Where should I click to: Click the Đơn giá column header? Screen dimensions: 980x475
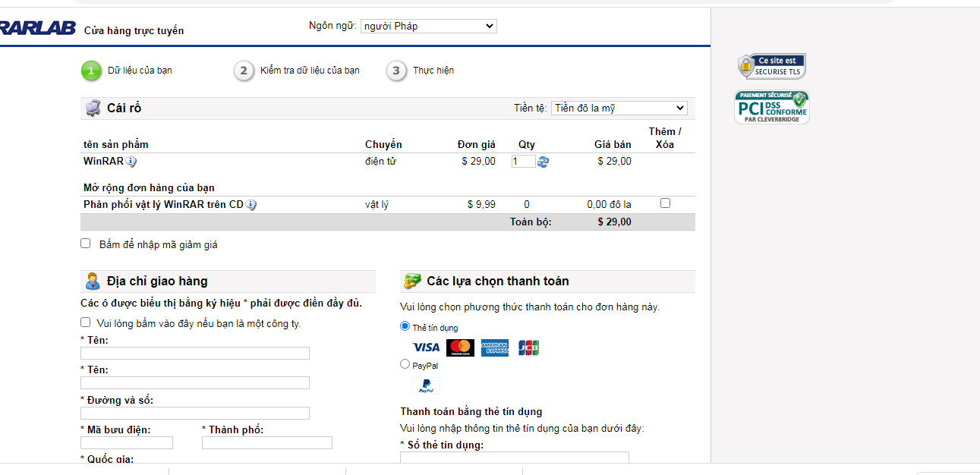477,144
